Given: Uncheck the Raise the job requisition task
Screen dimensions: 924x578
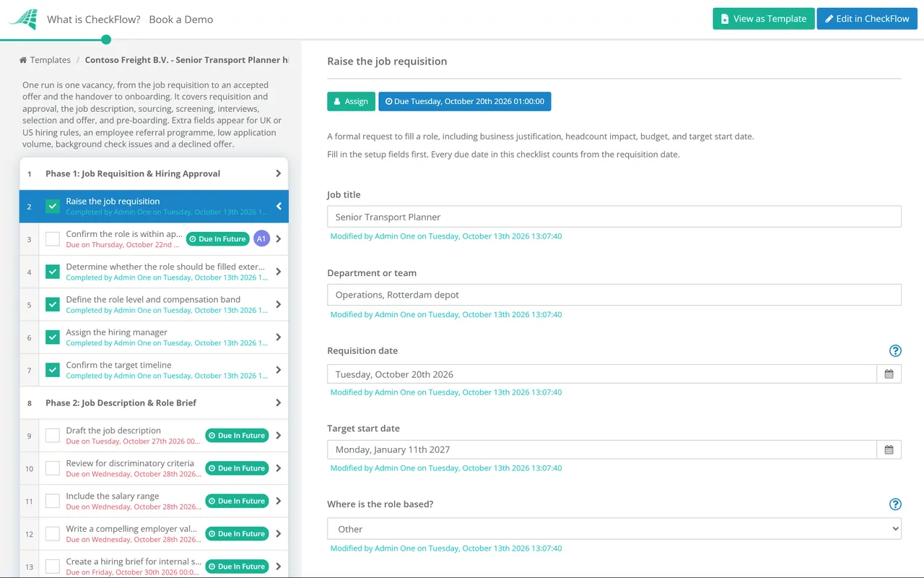Looking at the screenshot, I should tap(53, 207).
